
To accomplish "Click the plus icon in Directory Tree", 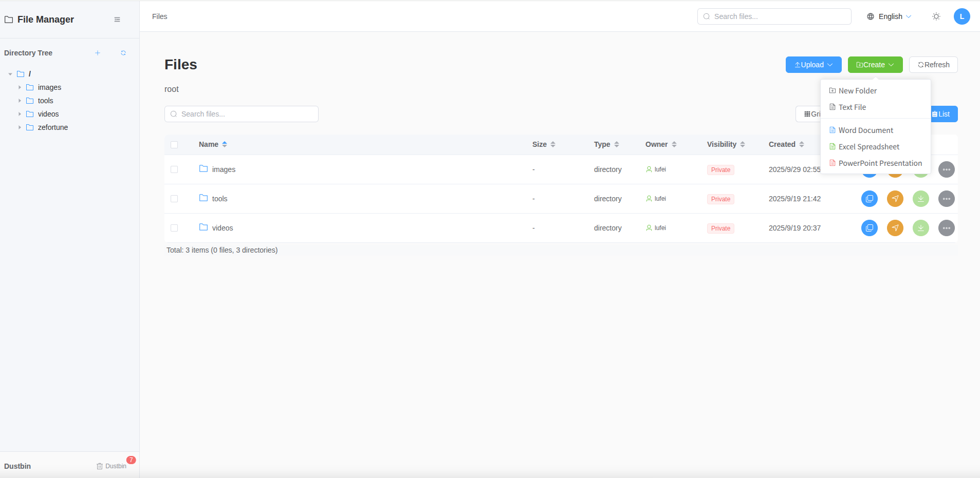I will click(x=98, y=53).
